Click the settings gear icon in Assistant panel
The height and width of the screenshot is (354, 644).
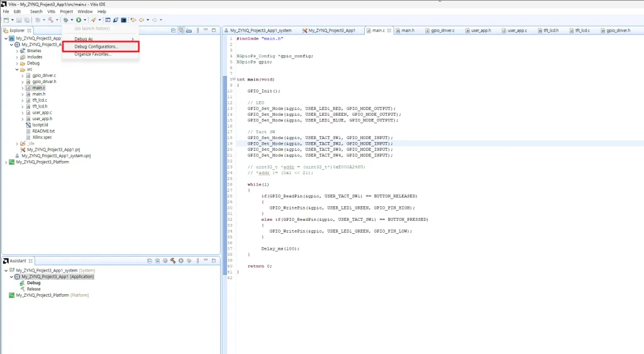(165, 260)
